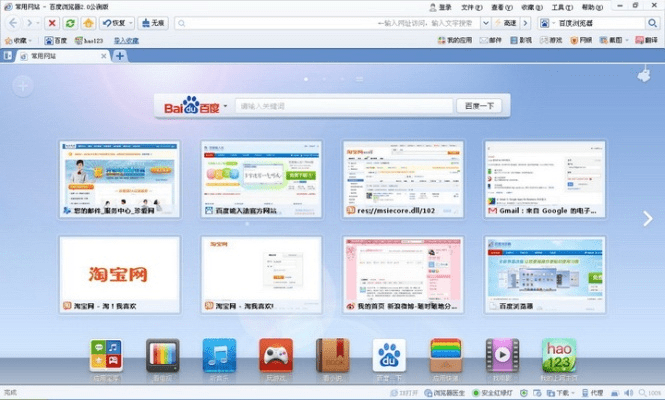This screenshot has height=400, width=665.
Task: Go back with the back arrow
Action: 13,23
